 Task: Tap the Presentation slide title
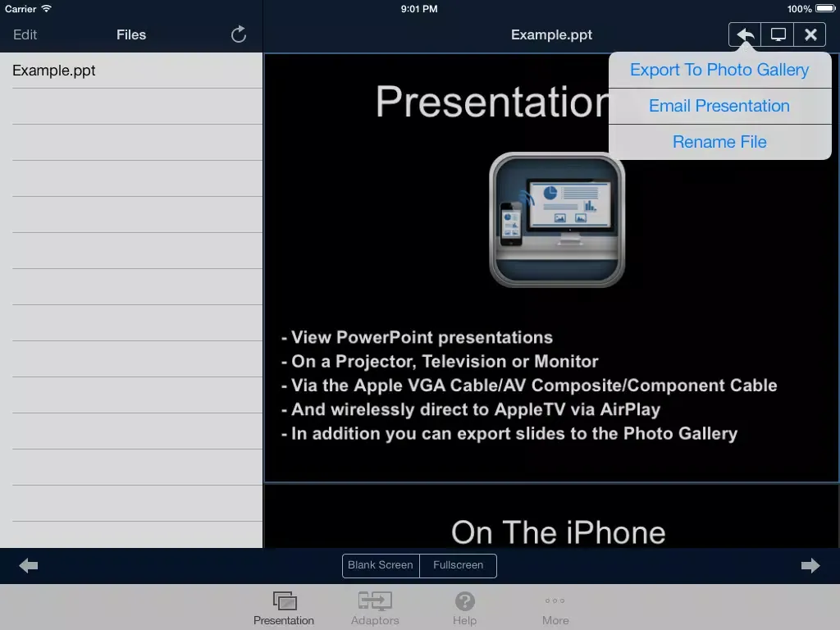(492, 102)
